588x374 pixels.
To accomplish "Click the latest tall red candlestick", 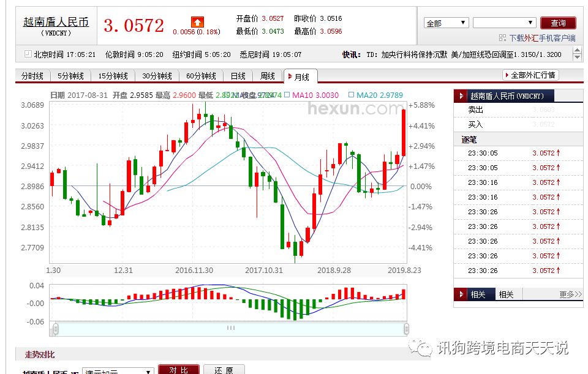I will (x=404, y=133).
